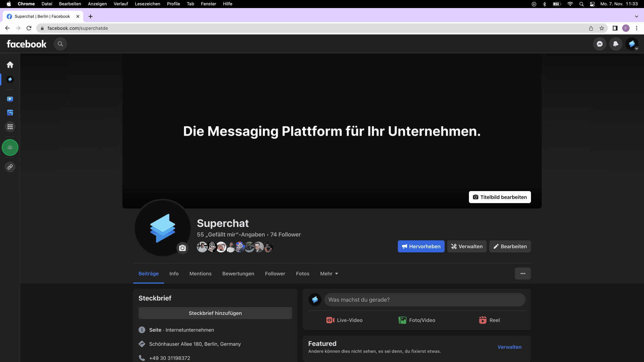Click the 'Was machst du gerade?' field
Screen dimensions: 644x362
(x=424, y=300)
